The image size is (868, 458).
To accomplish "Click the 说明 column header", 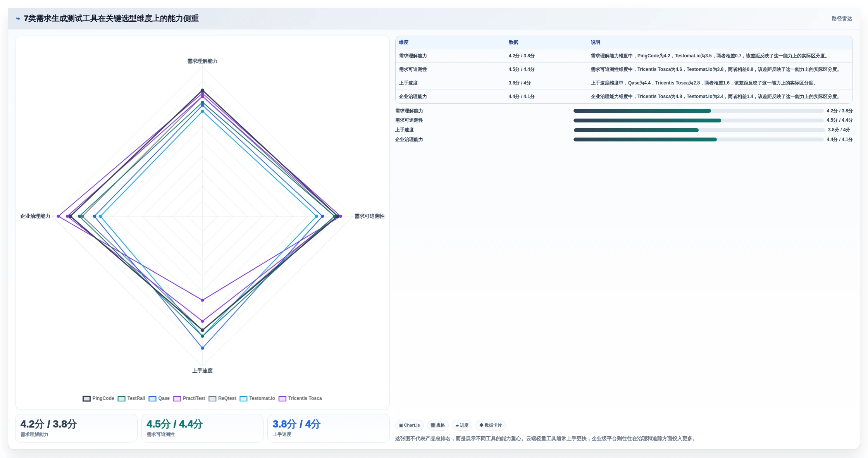I will [x=596, y=42].
